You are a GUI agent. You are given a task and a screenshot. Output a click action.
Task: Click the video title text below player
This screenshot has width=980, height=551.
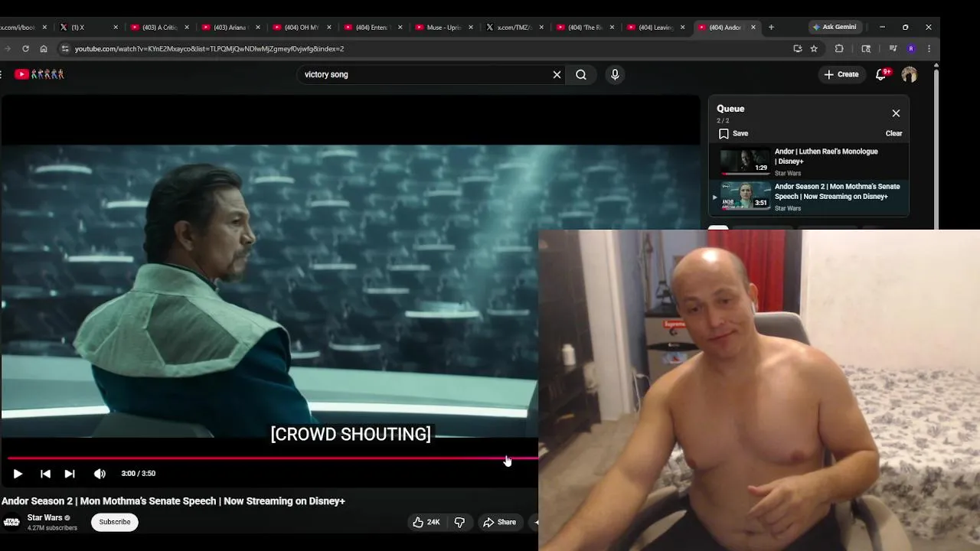173,501
